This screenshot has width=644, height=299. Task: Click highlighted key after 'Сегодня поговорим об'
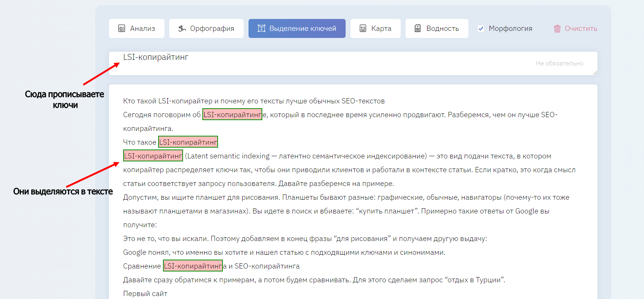coord(232,115)
